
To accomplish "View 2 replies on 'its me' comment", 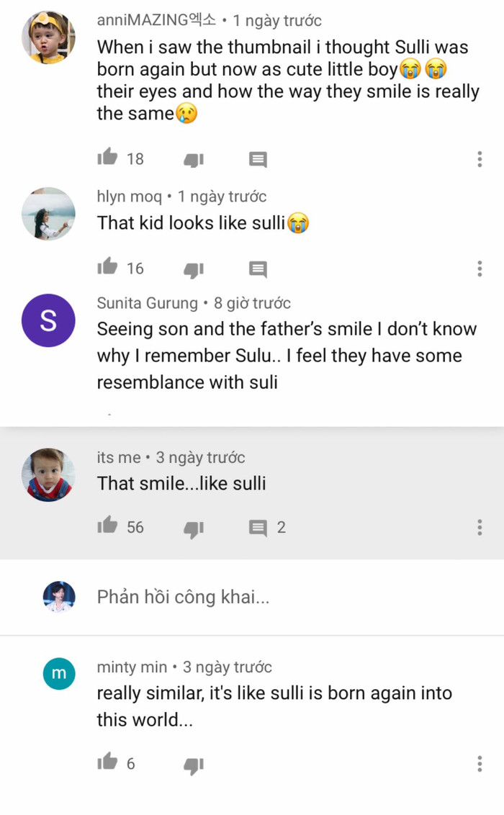I will (267, 528).
